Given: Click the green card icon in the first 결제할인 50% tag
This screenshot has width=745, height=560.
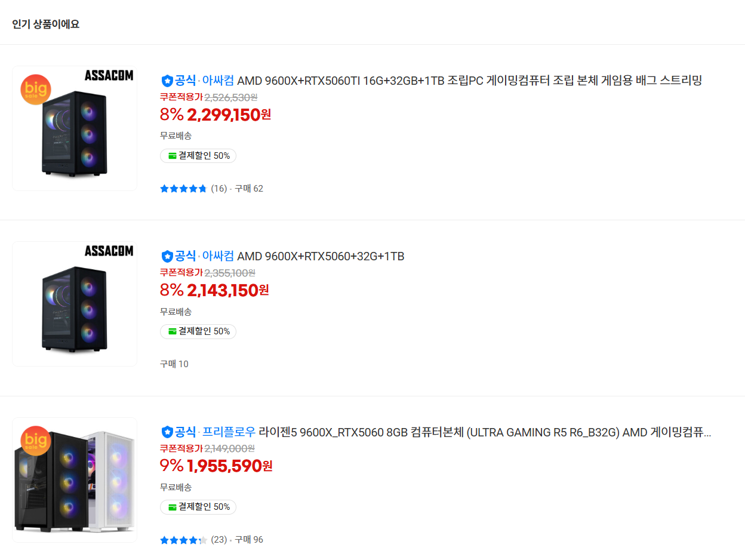Looking at the screenshot, I should [x=173, y=156].
